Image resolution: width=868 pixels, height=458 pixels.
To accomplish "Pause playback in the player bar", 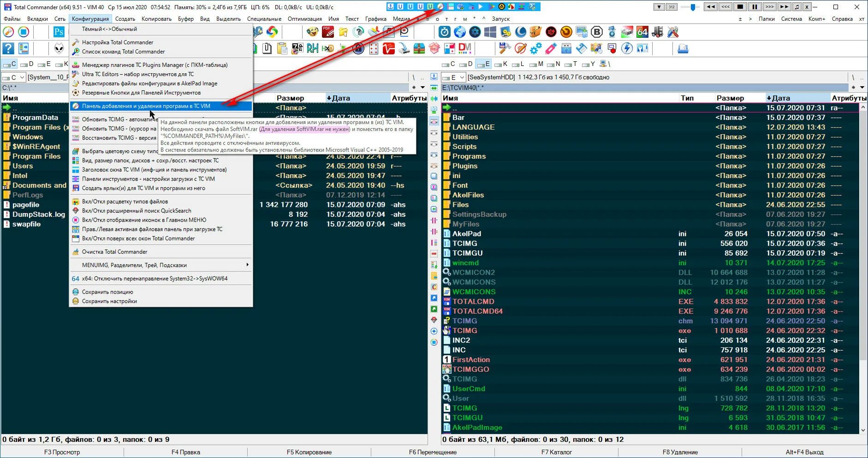I will [x=755, y=7].
